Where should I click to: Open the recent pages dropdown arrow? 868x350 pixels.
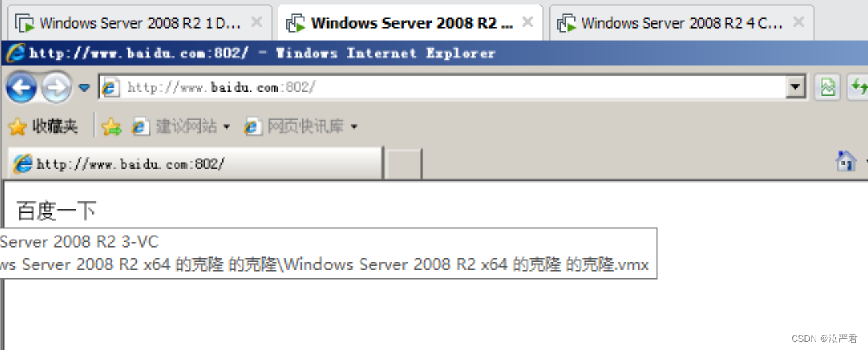(84, 88)
